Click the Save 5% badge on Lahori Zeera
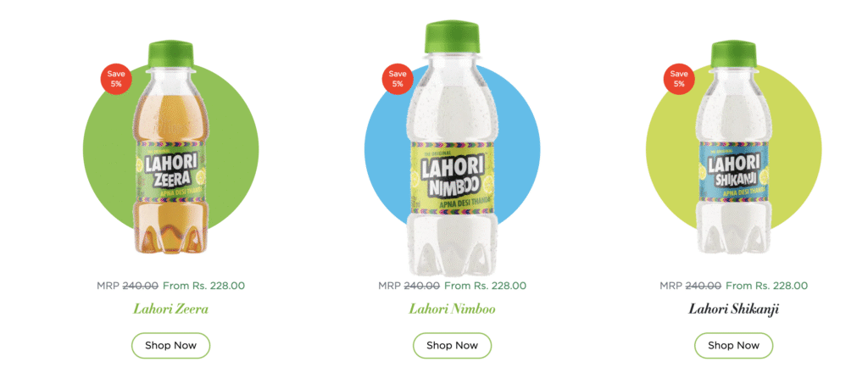This screenshot has height=373, width=868. click(x=115, y=79)
